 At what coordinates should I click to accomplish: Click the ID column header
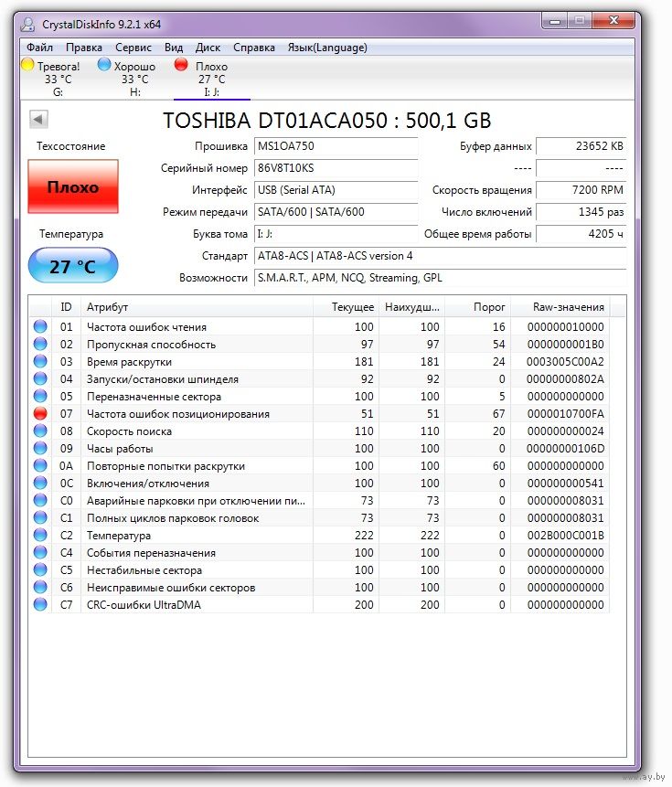[66, 307]
